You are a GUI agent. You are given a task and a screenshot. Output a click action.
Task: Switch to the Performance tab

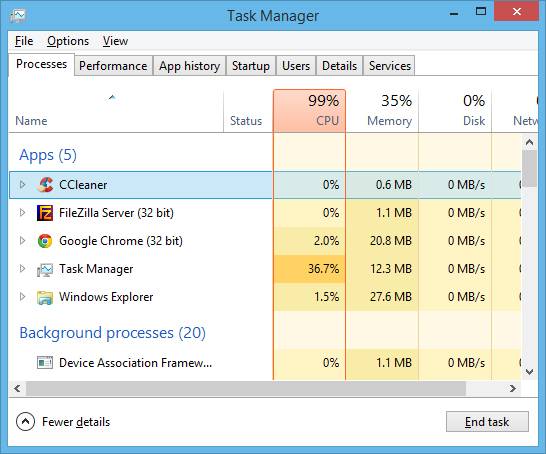click(113, 66)
